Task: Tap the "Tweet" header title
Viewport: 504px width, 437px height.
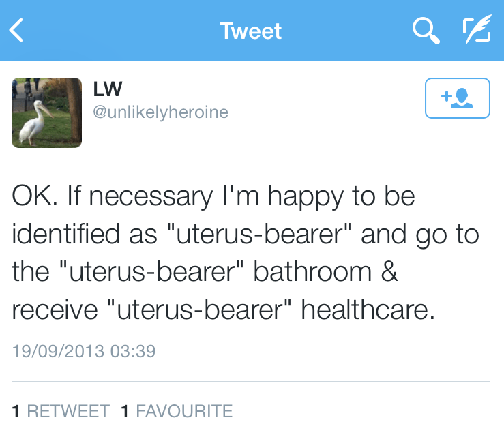Action: click(251, 31)
